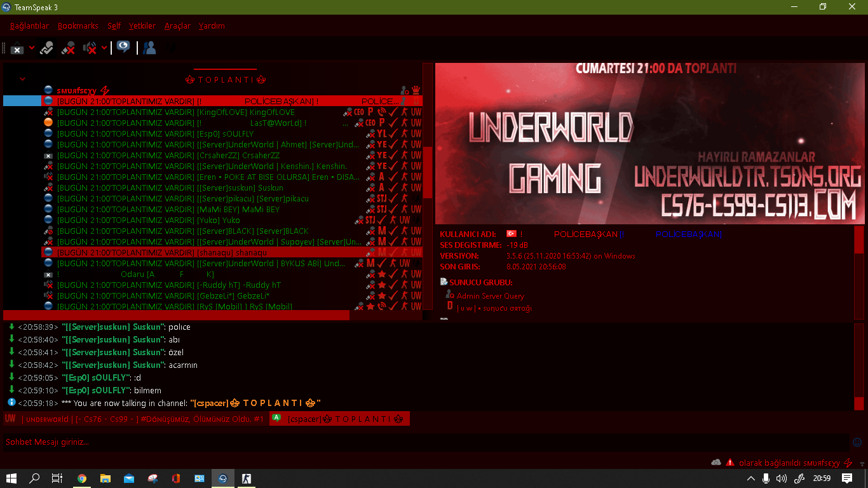Click the star badge on Ruddy hT row
868x488 pixels.
coord(382,285)
